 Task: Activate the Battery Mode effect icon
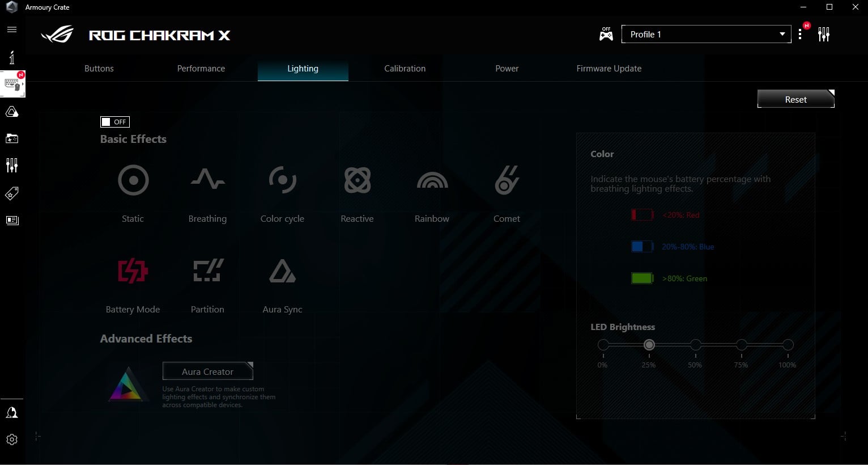tap(133, 271)
